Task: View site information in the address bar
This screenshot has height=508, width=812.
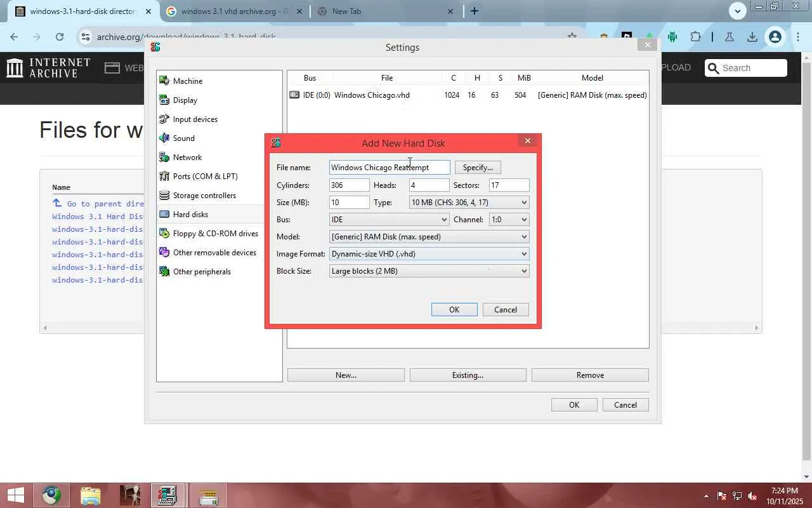Action: pos(86,37)
